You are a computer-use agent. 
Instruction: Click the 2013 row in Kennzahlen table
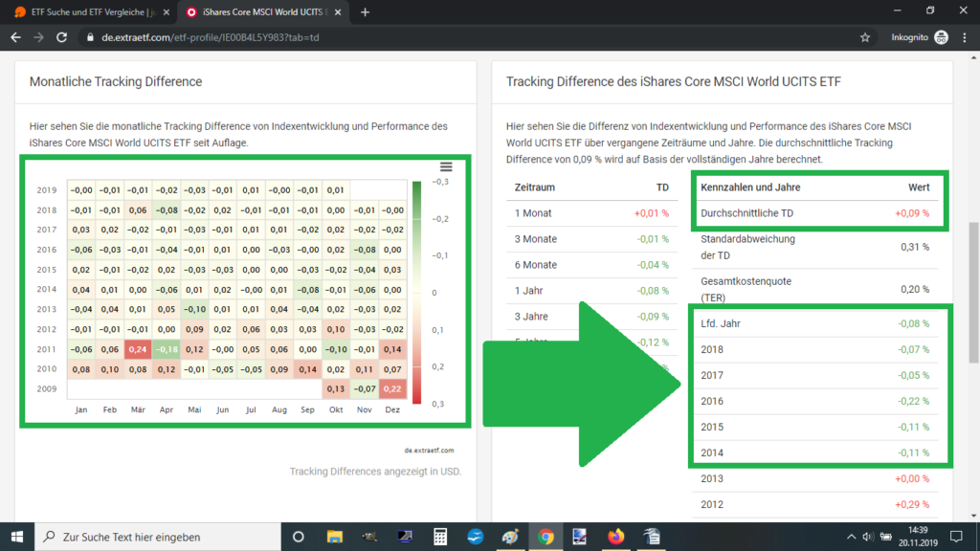pos(815,478)
